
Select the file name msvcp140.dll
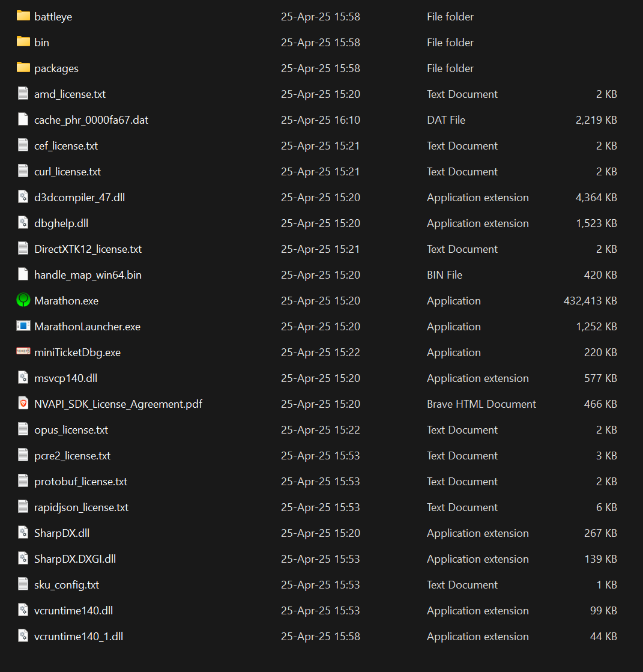point(65,378)
